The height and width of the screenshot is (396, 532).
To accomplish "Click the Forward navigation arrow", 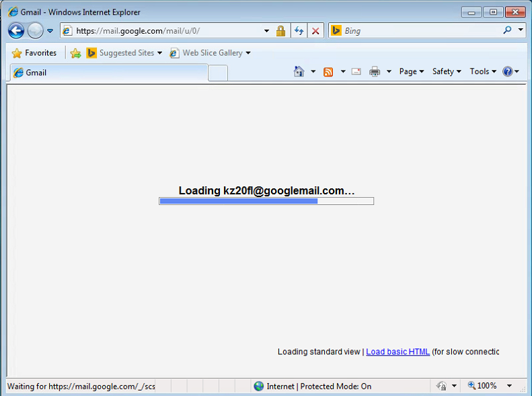I will click(35, 31).
